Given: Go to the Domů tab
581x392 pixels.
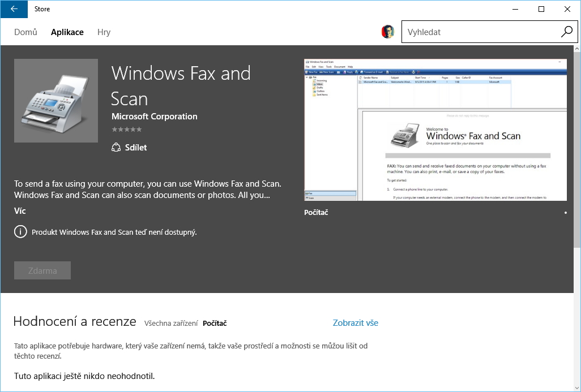Looking at the screenshot, I should click(25, 32).
